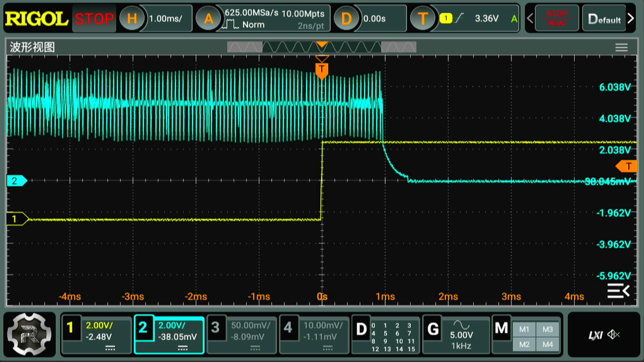Open the RIGOL gear function menu
644x362 pixels.
pyautogui.click(x=30, y=334)
